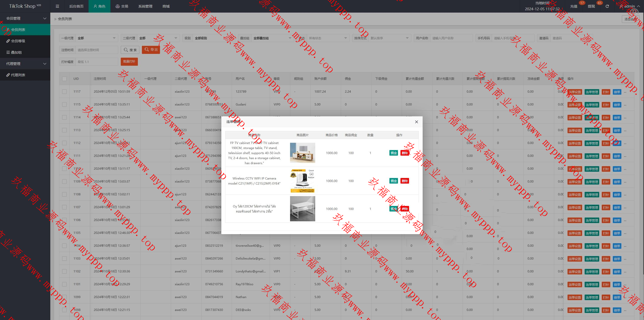
Task: Switch to the 交易 top menu
Action: coord(122,6)
